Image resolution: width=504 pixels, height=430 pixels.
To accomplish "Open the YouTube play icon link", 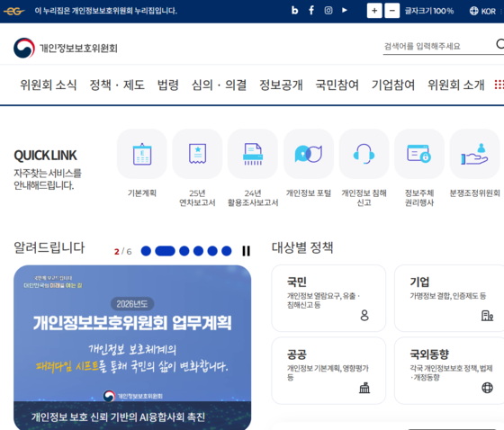I will [345, 10].
